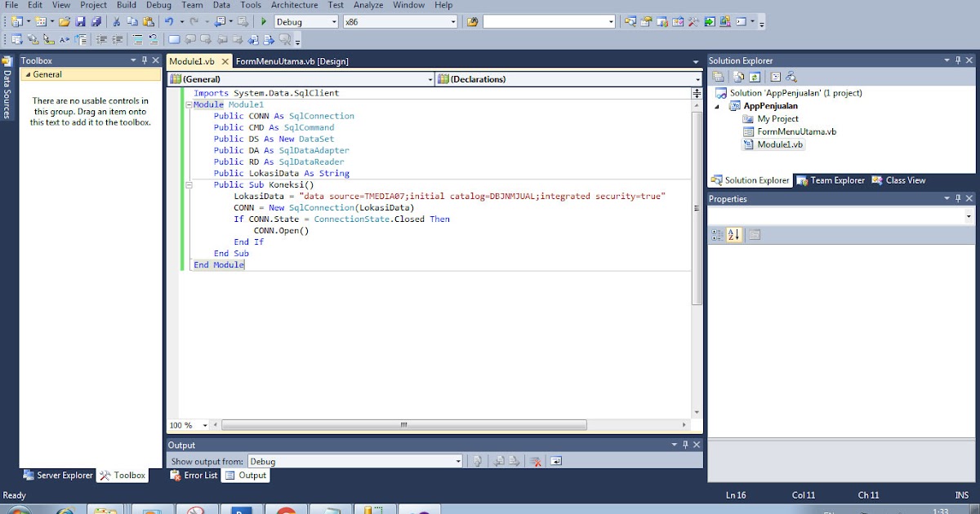Open the Properties object selector dropdown
Viewport: 980px width, 514px height.
[x=969, y=216]
